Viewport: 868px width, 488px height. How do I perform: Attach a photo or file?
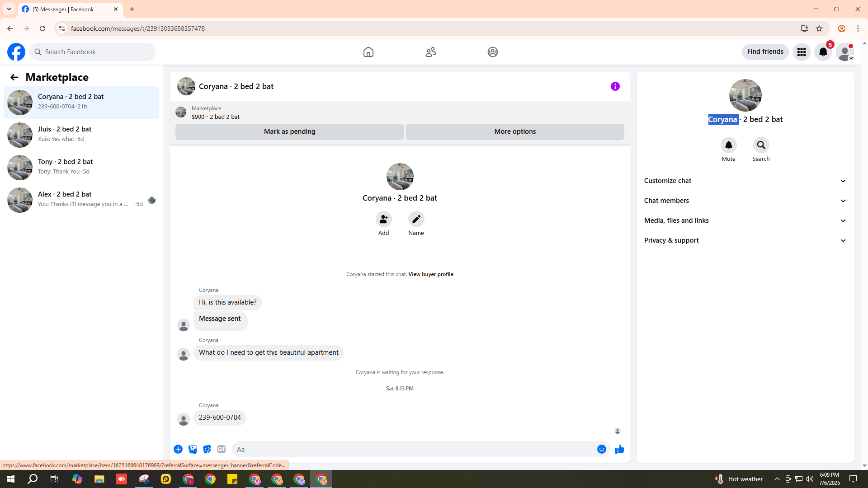tap(193, 449)
